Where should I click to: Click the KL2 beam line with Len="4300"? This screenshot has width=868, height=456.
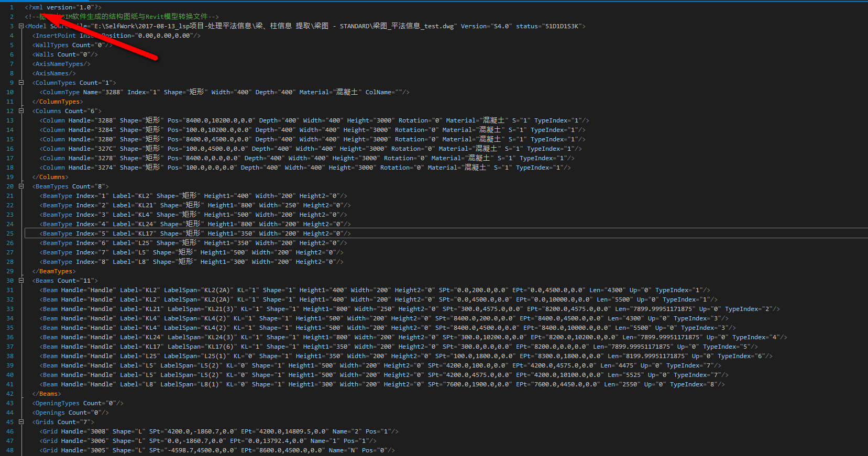pyautogui.click(x=375, y=290)
